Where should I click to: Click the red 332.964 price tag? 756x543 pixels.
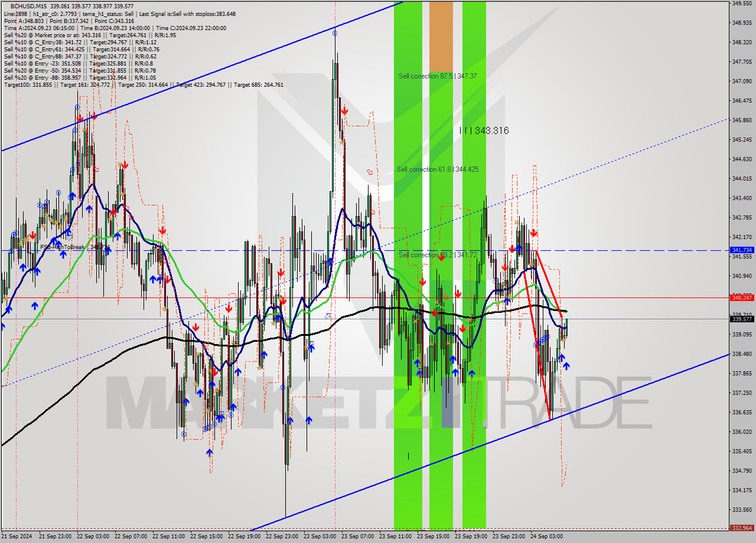click(x=742, y=528)
